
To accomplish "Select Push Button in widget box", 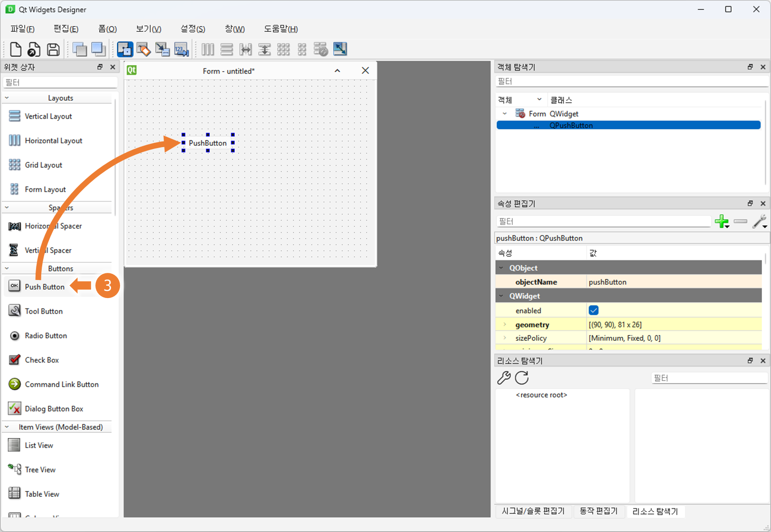I will click(45, 287).
